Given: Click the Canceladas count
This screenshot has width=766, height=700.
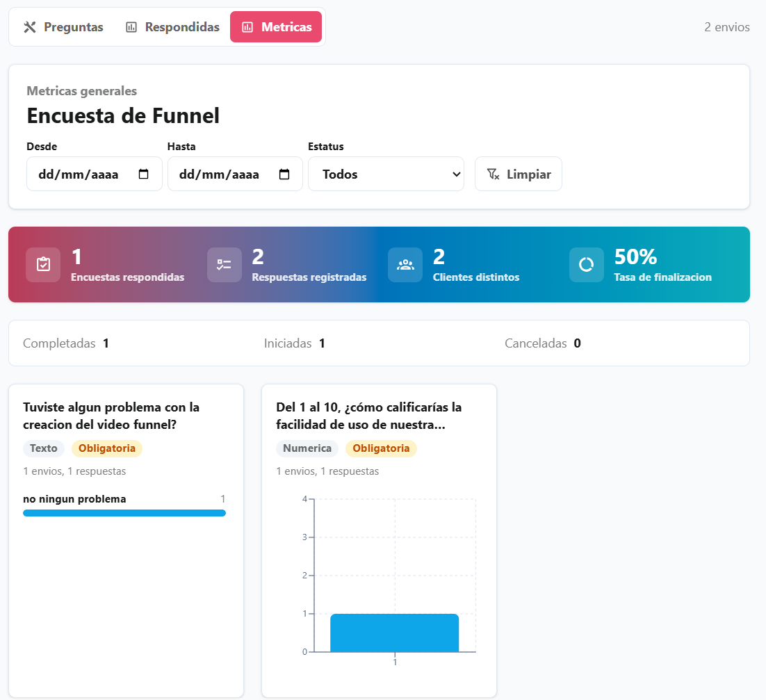Looking at the screenshot, I should coord(578,343).
